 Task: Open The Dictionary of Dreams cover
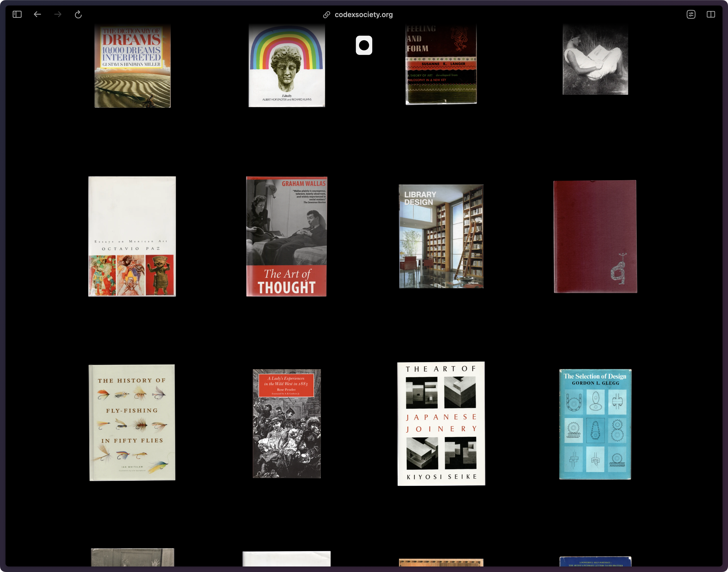click(132, 66)
